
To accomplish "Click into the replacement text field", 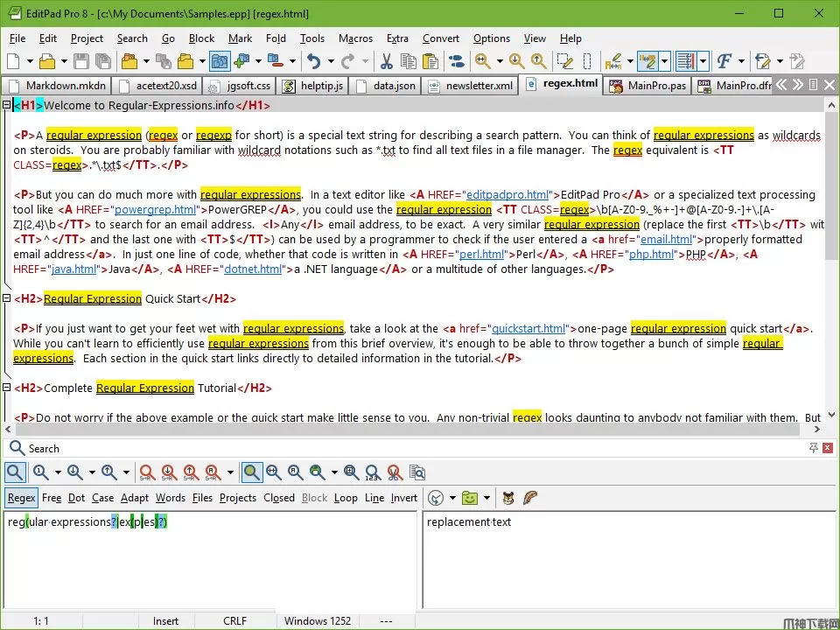I will click(626, 560).
